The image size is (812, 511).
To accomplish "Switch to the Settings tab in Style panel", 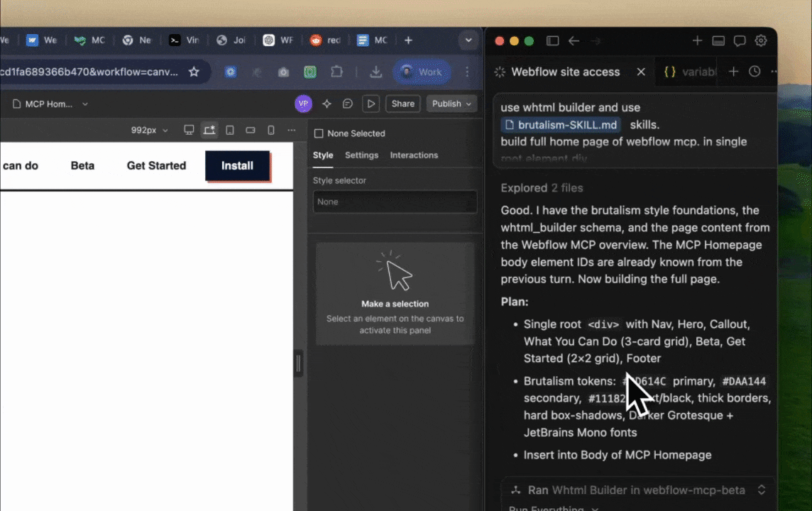I will [361, 155].
